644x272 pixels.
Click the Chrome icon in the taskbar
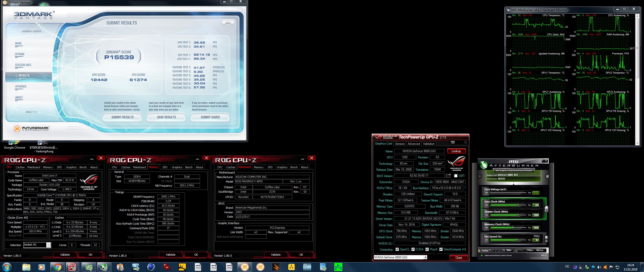pyautogui.click(x=57, y=267)
